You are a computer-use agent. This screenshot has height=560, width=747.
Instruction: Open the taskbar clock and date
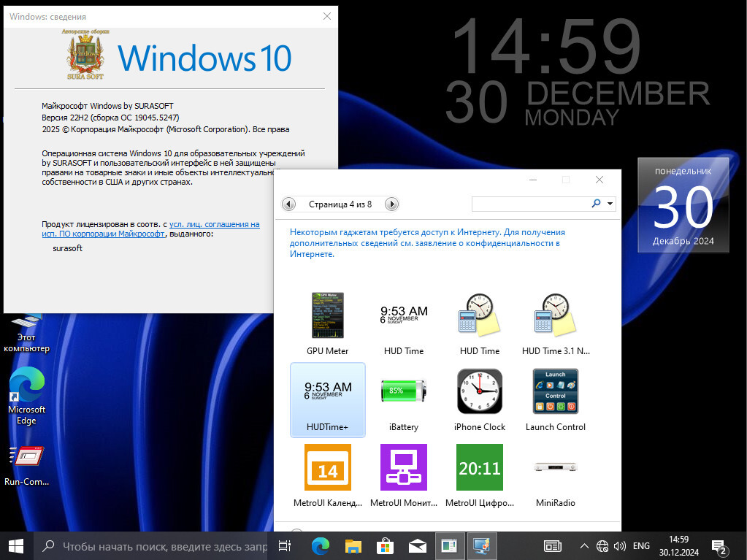pyautogui.click(x=679, y=546)
